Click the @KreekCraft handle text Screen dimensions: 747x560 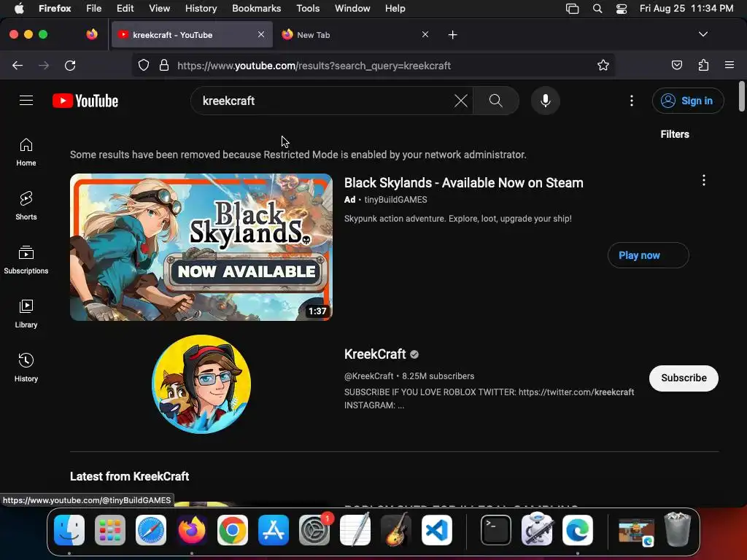pos(368,376)
